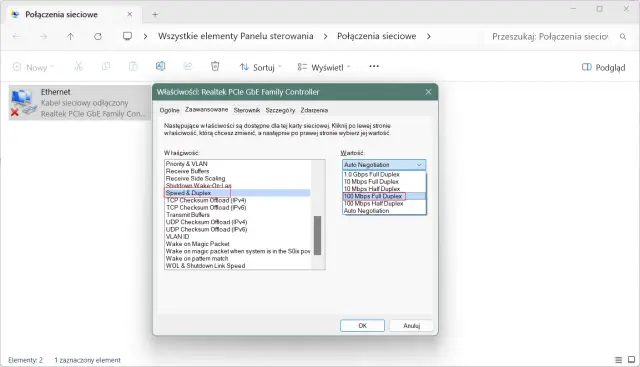Open the Sortuj dropdown
Viewport: 640px width, 367px height.
coord(260,67)
